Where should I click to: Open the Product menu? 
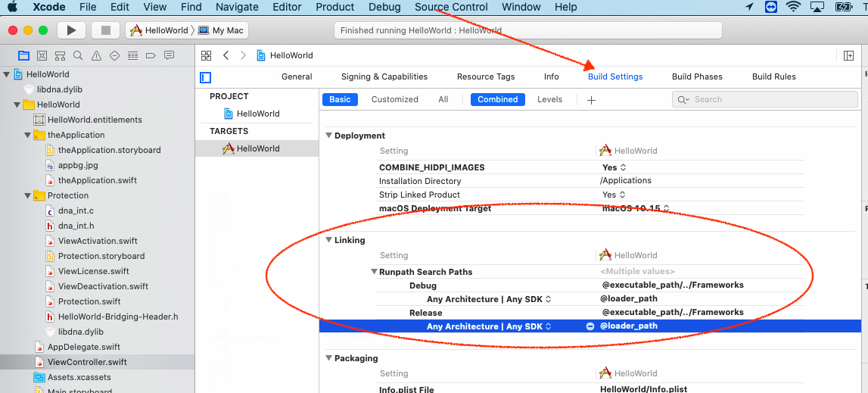point(335,8)
